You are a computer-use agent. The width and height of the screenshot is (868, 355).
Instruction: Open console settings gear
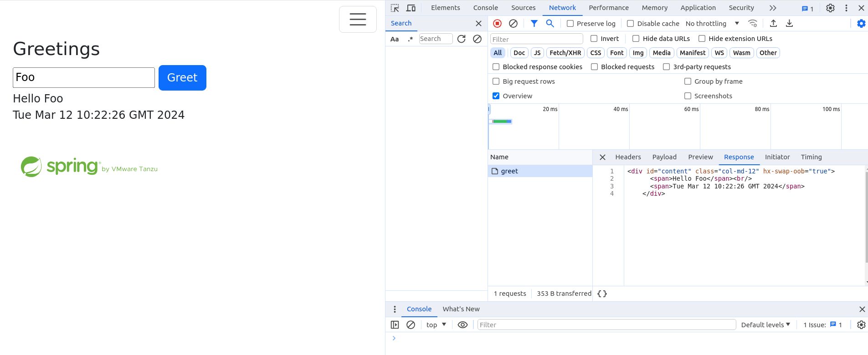click(861, 325)
